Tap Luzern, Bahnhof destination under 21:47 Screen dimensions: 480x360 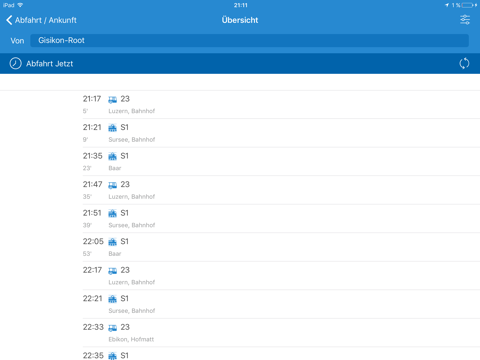tap(132, 197)
